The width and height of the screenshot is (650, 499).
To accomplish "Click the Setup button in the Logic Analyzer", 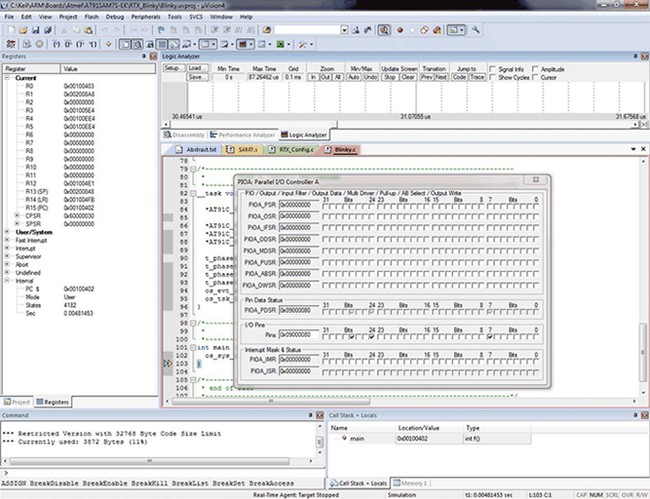I will 173,68.
